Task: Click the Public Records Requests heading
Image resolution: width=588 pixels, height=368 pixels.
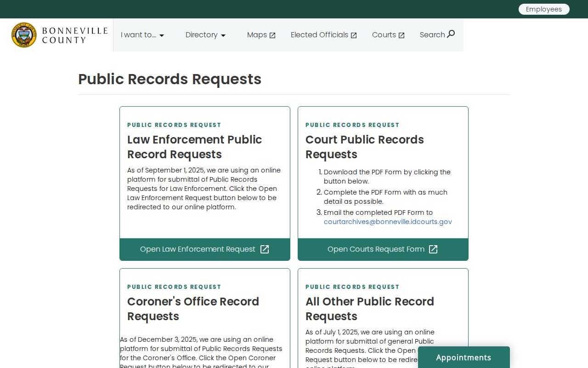Action: [x=170, y=79]
